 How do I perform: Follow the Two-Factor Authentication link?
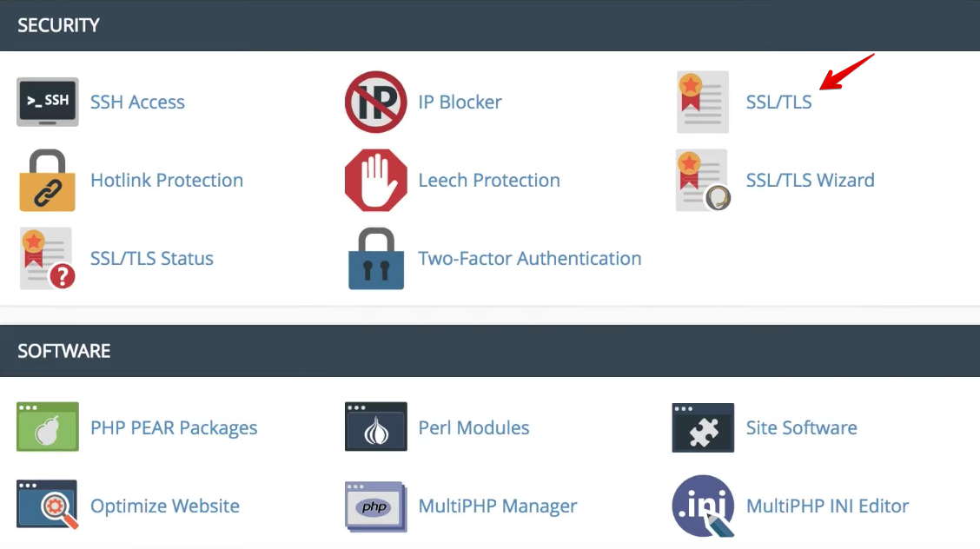click(x=529, y=259)
